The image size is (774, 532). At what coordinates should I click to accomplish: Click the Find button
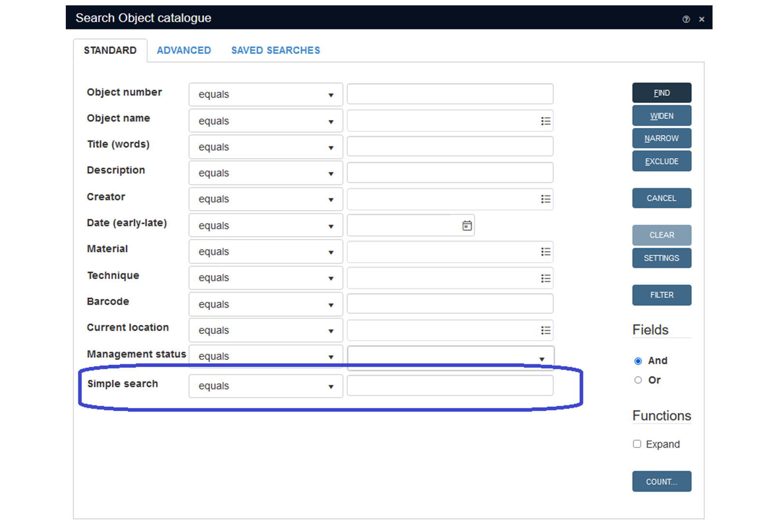click(661, 93)
